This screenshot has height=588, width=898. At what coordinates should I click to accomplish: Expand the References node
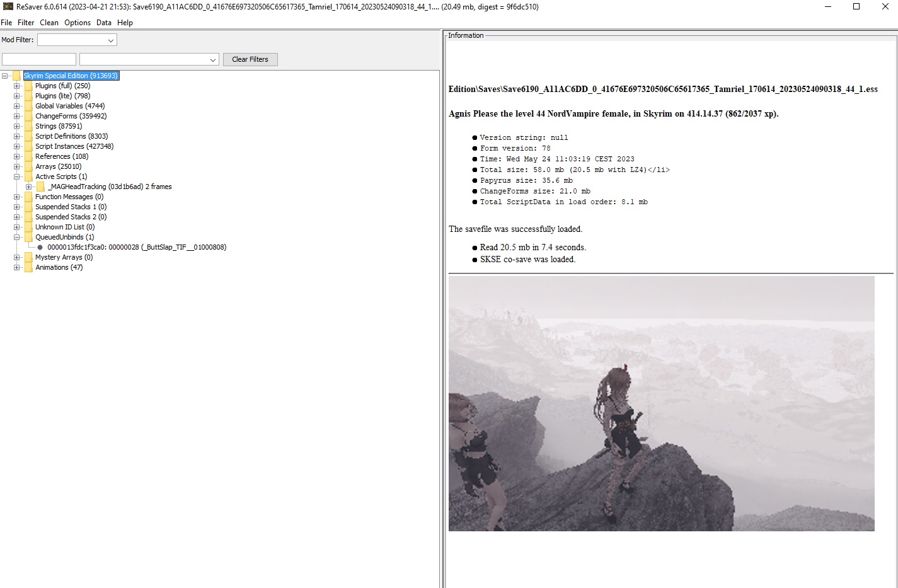click(17, 156)
